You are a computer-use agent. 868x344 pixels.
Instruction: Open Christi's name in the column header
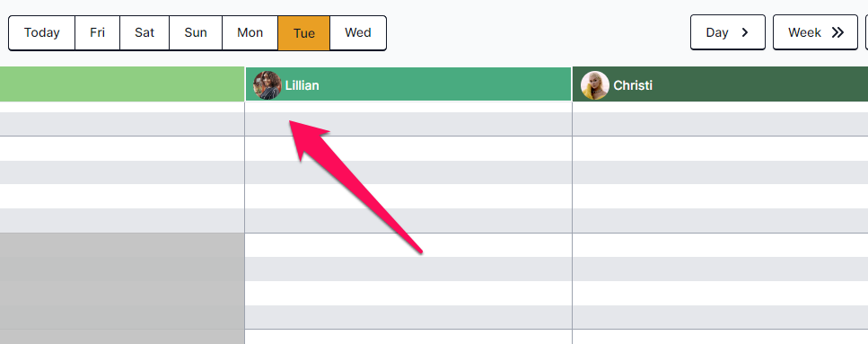point(633,85)
